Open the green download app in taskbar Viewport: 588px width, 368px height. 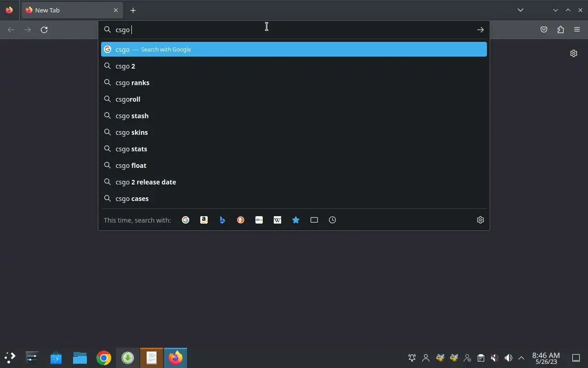pyautogui.click(x=128, y=357)
